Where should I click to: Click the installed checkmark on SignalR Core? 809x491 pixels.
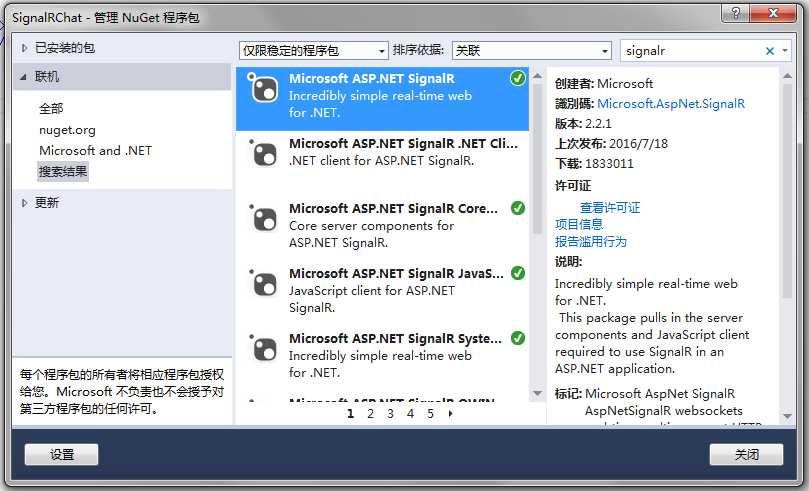click(x=517, y=208)
